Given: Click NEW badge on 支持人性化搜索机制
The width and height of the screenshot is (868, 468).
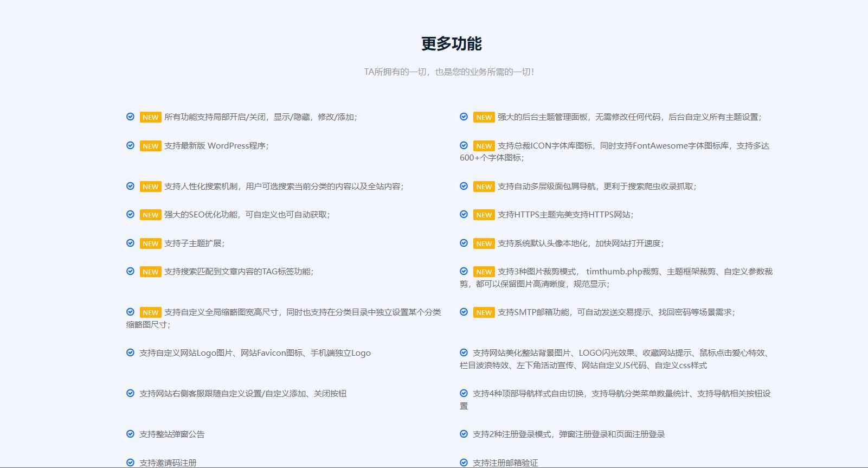Looking at the screenshot, I should click(x=151, y=187).
